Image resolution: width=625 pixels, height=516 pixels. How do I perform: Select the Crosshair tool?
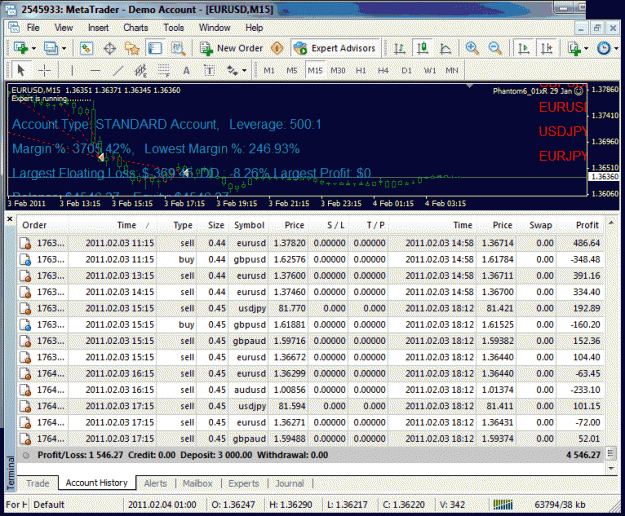coord(44,71)
